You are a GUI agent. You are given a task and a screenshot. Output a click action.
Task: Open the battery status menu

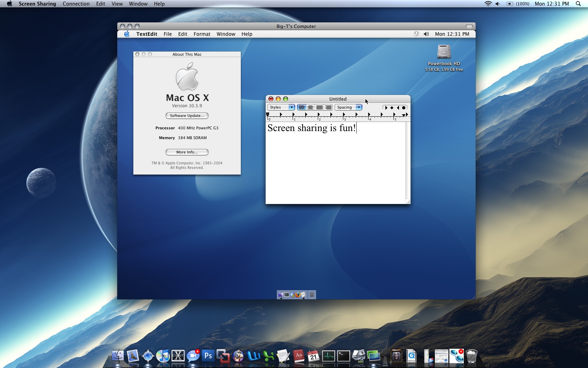(x=517, y=4)
